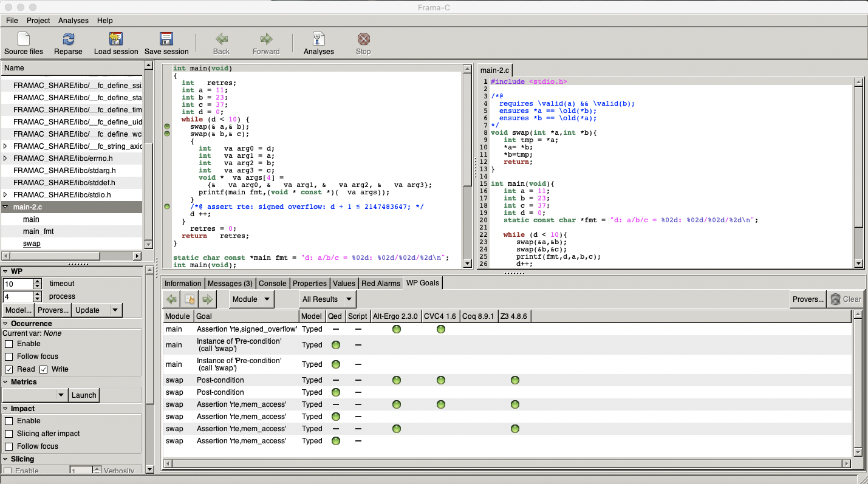Viewport: 868px width, 484px height.
Task: Collapse the WP panel section
Action: click(5, 271)
